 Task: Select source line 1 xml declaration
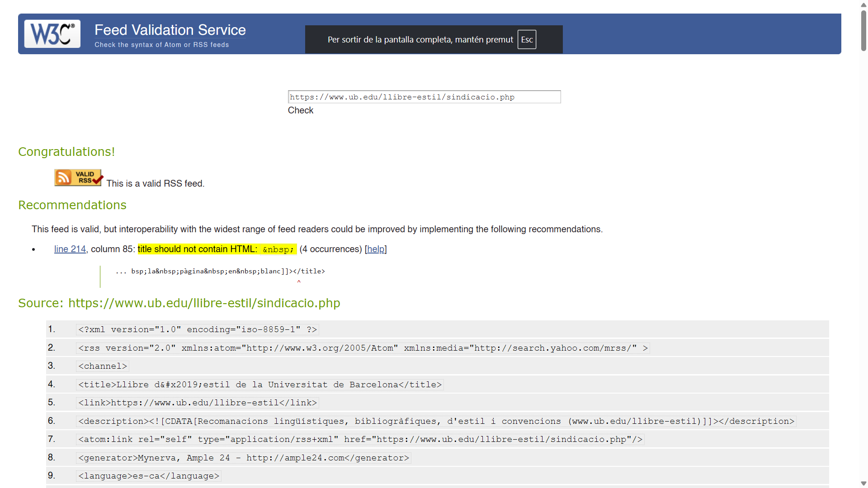[x=198, y=329]
